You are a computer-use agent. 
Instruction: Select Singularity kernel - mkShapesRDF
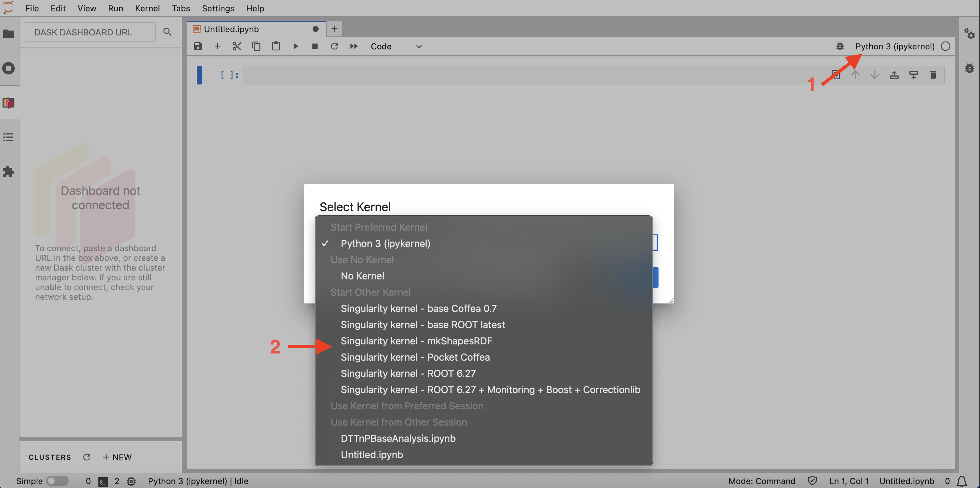click(x=484, y=341)
